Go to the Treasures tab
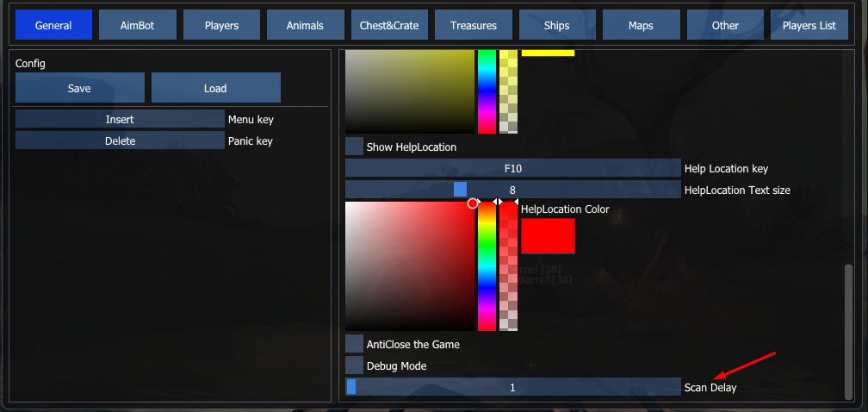 (473, 25)
